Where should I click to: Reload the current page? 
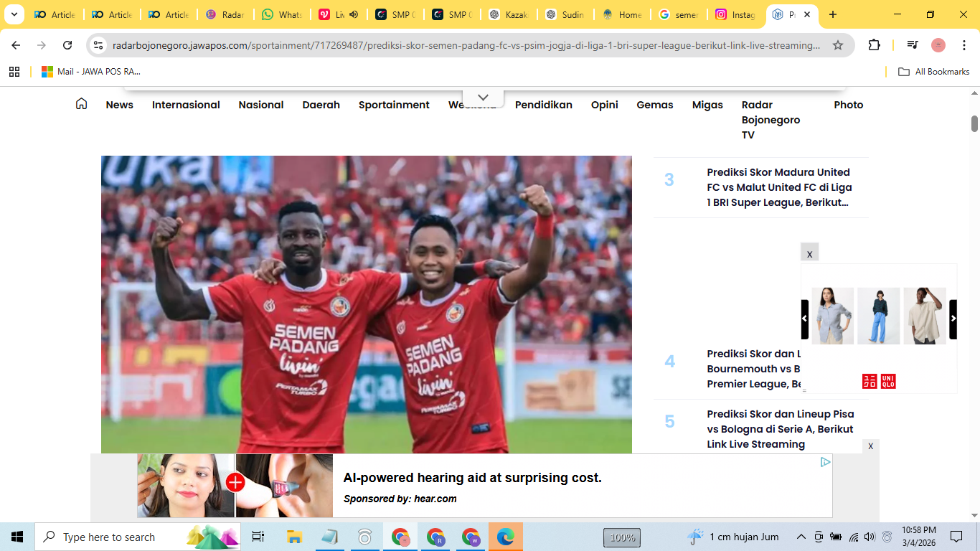(x=67, y=45)
